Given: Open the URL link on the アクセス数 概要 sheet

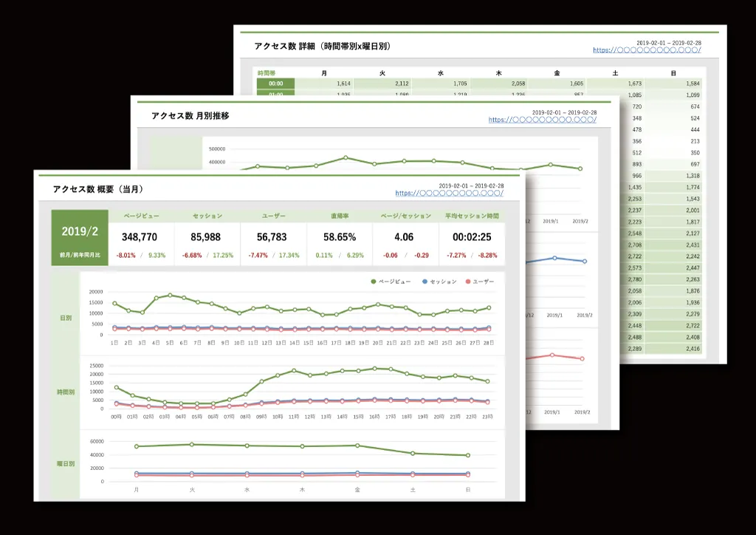Looking at the screenshot, I should (449, 193).
